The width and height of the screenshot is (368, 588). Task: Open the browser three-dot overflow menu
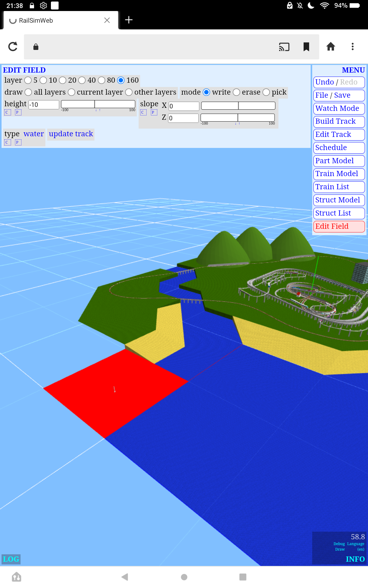[x=353, y=47]
